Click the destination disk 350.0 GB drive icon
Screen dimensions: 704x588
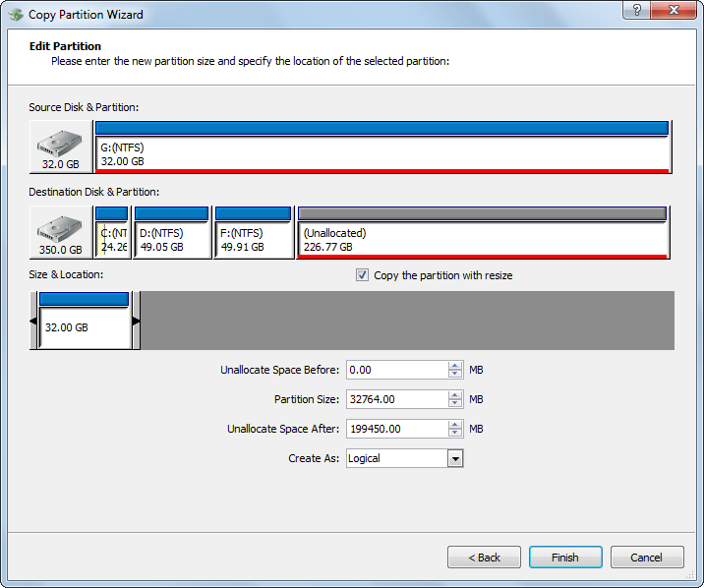click(60, 232)
